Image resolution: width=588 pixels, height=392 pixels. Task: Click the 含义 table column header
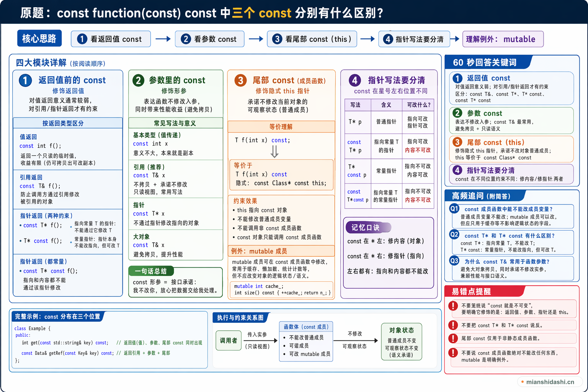(386, 105)
